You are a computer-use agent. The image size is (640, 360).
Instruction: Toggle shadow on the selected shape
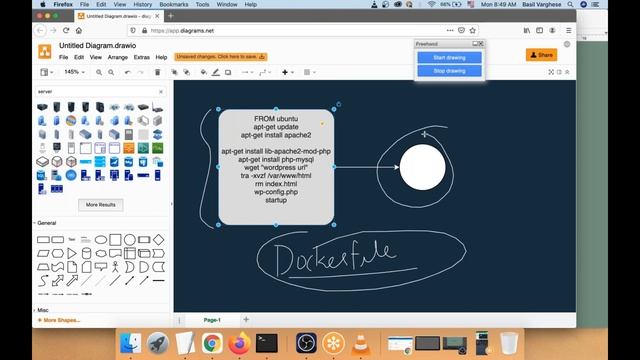click(x=228, y=72)
